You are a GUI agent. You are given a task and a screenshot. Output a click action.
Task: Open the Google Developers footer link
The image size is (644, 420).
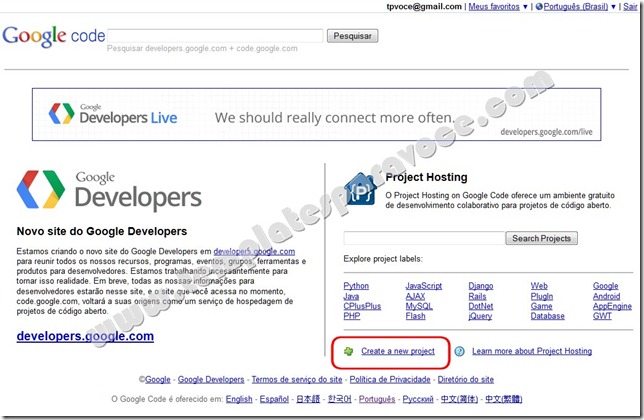pyautogui.click(x=211, y=379)
